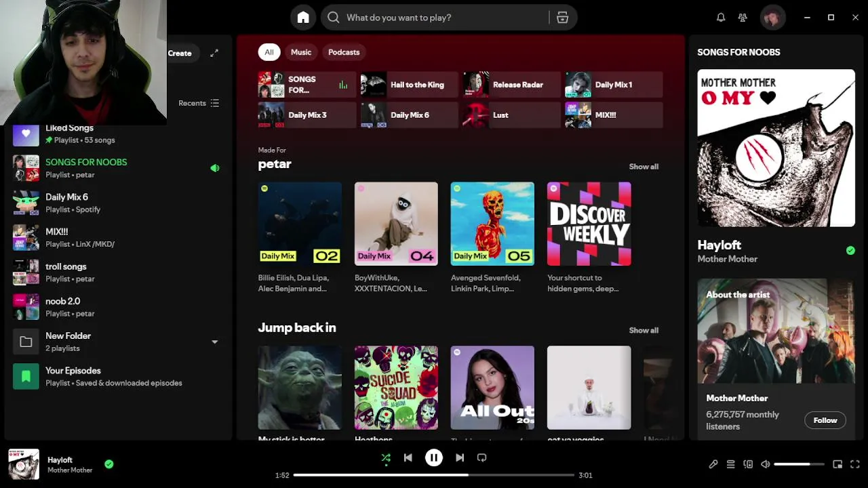Viewport: 868px width, 488px height.
Task: Open Hail to the King shortcut
Action: (x=409, y=85)
